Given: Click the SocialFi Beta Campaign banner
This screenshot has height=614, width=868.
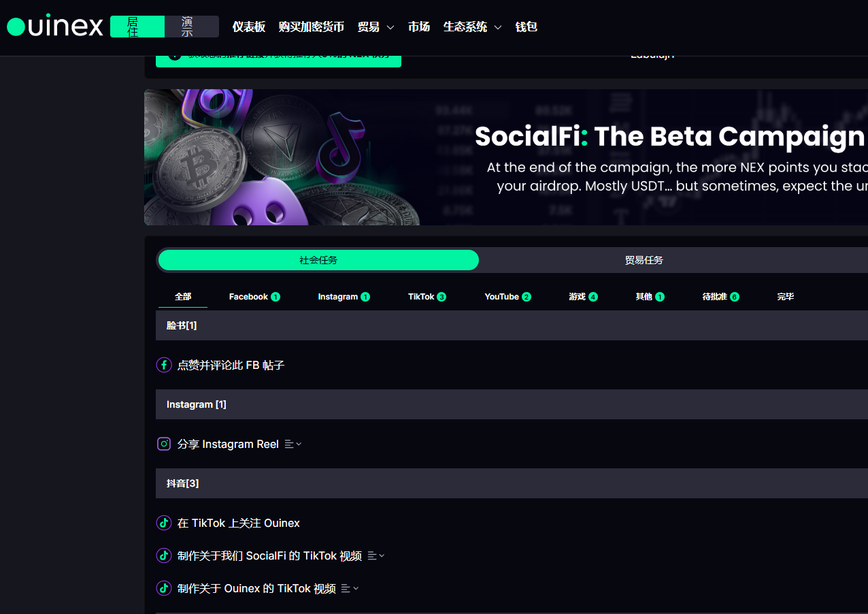Looking at the screenshot, I should pyautogui.click(x=506, y=157).
